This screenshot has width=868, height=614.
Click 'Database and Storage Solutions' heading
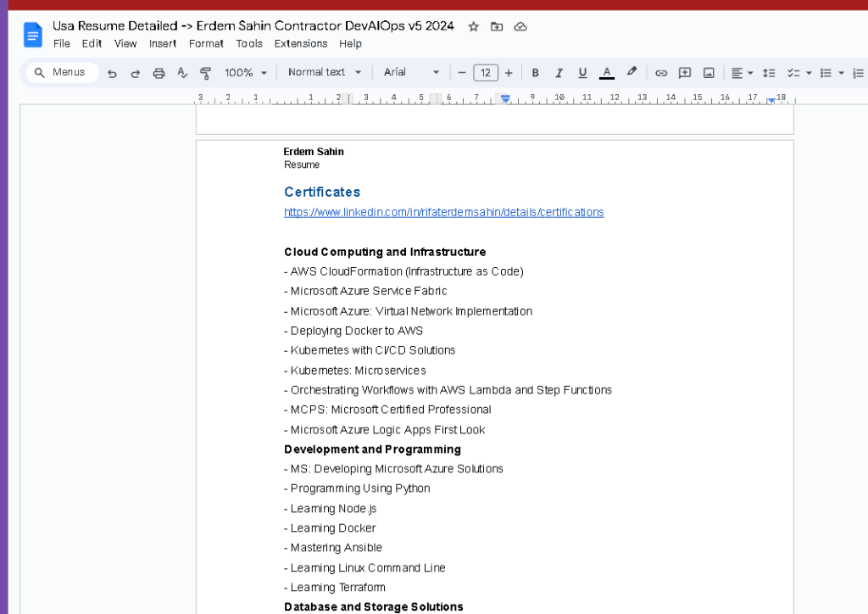374,607
